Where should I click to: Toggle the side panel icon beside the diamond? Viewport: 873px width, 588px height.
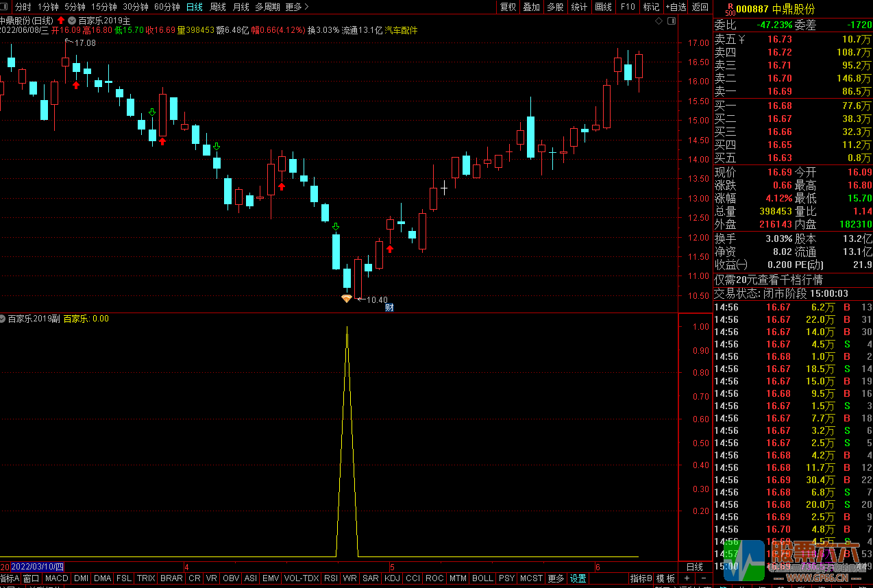coord(671,21)
